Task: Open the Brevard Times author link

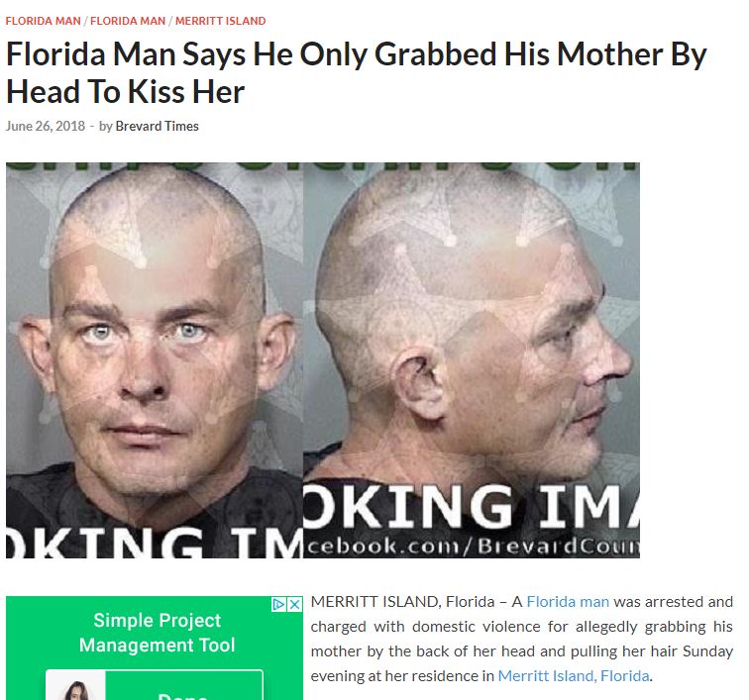Action: point(158,126)
